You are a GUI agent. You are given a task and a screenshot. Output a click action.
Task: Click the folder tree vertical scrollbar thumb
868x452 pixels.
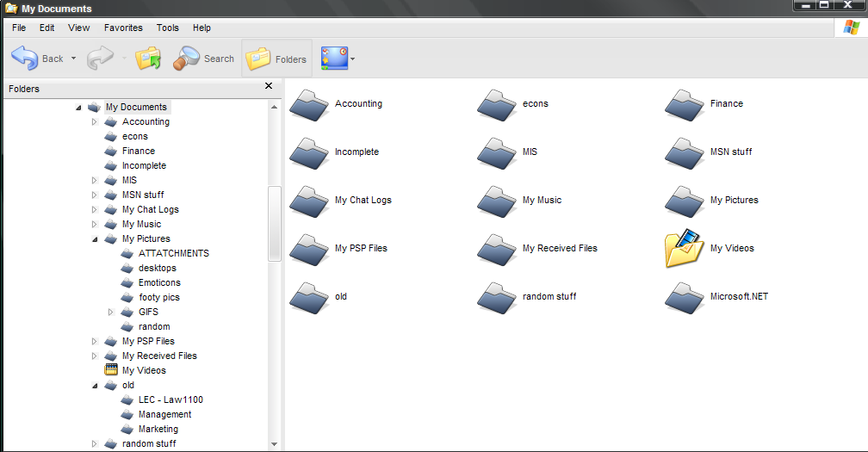pyautogui.click(x=275, y=222)
